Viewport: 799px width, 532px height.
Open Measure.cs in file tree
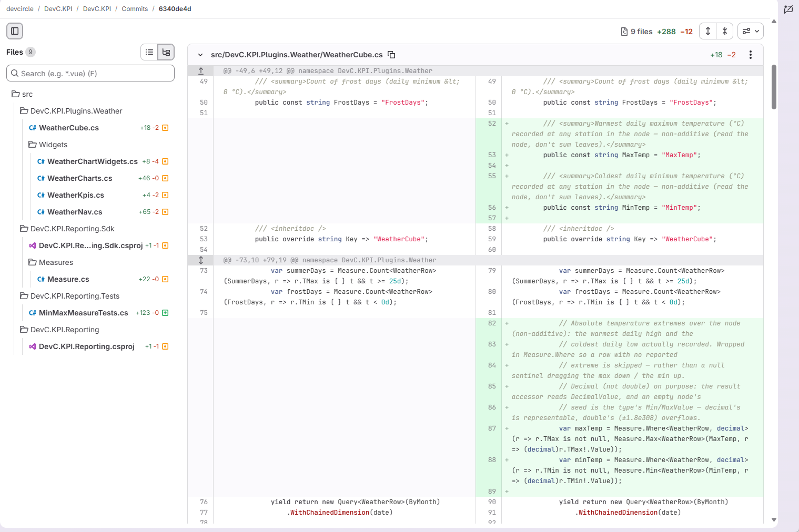(x=68, y=279)
